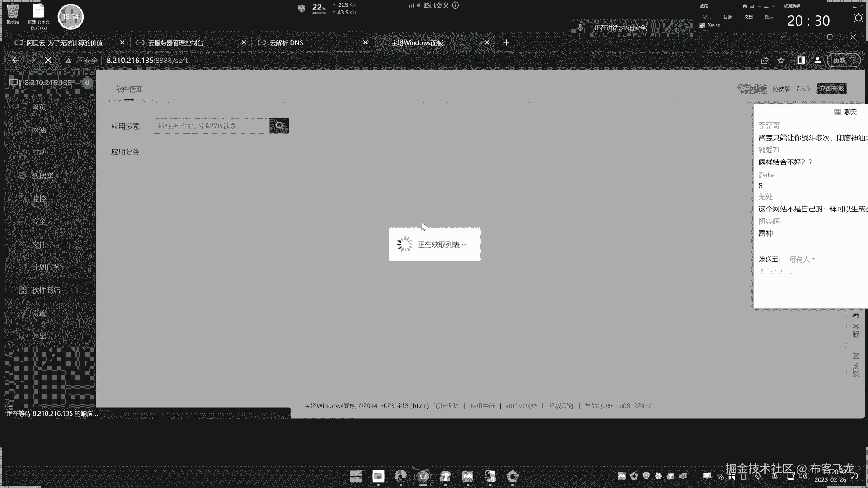Bookmark this page with star icon
This screenshot has height=488, width=868.
pos(781,60)
